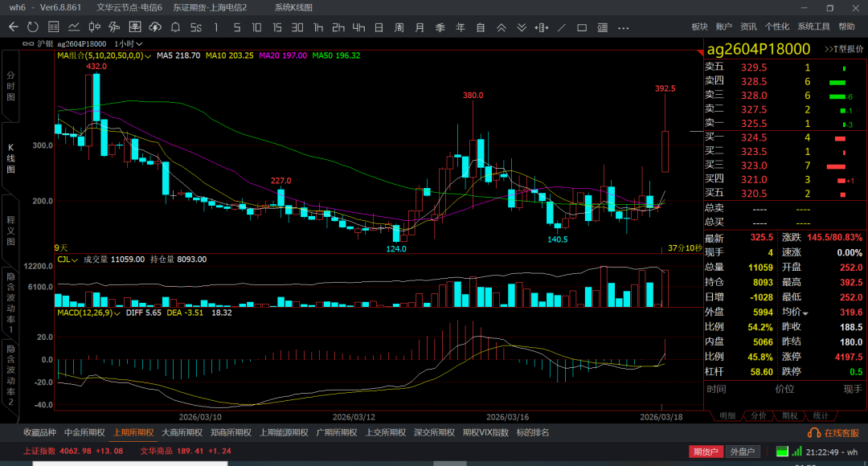868x466 pixels.
Task: Select the line drawing tool icon
Action: click(562, 27)
